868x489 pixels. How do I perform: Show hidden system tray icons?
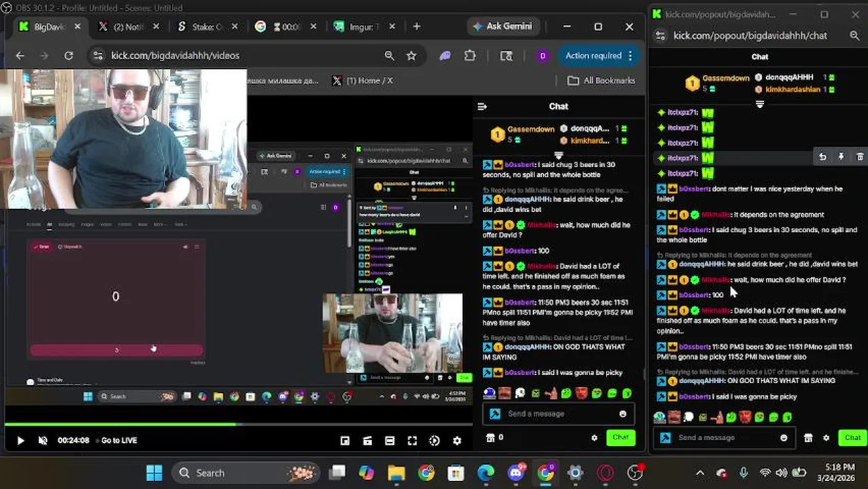[700, 473]
